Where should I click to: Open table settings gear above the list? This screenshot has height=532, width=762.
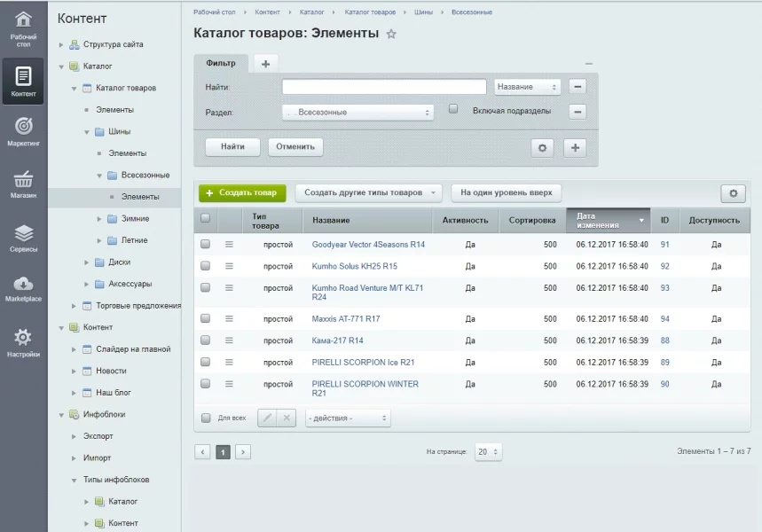pos(733,193)
